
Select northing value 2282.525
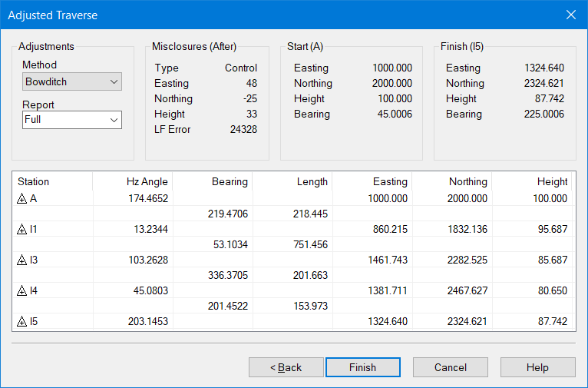(x=467, y=260)
